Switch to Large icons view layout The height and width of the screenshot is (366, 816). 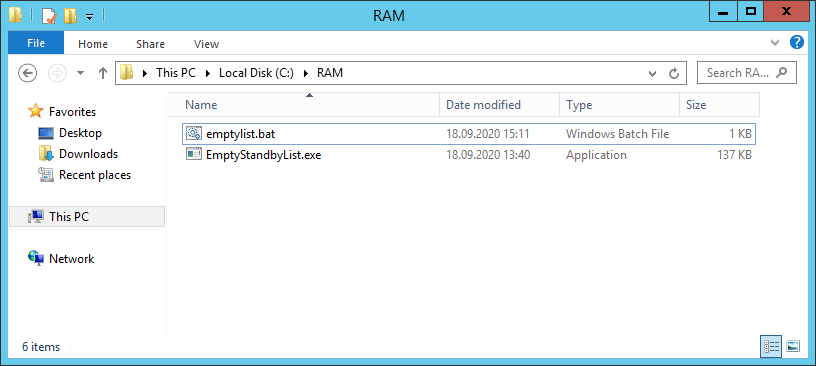(x=793, y=346)
